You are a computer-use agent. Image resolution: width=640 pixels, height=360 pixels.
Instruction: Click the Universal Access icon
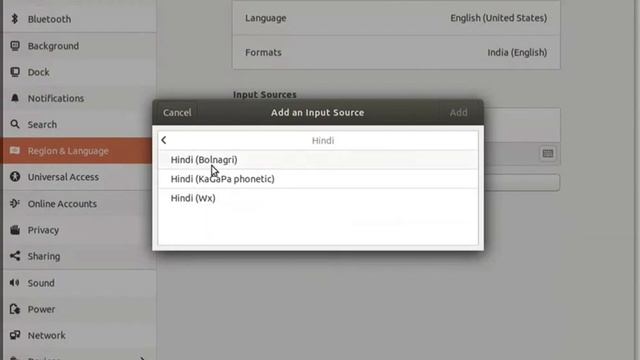pyautogui.click(x=15, y=177)
